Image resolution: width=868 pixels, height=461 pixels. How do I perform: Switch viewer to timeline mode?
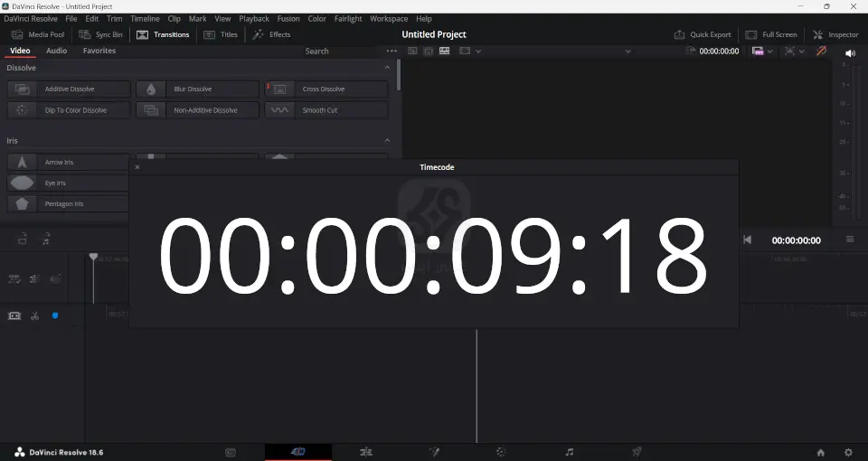pos(445,51)
